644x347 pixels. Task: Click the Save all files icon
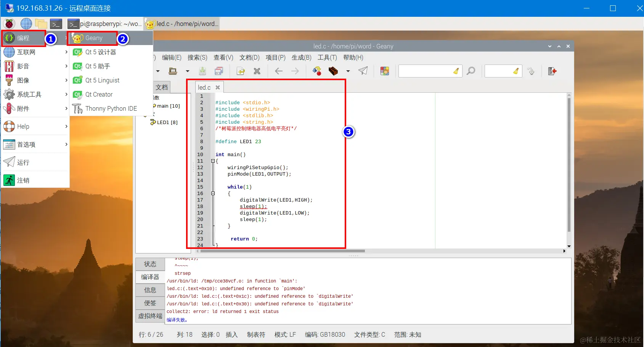[219, 71]
